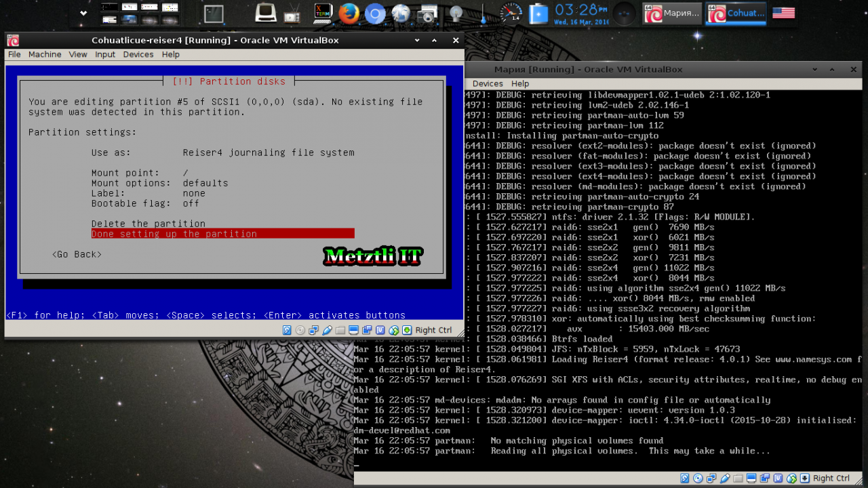Open the camera screenshot tool in panel
Image resolution: width=868 pixels, height=488 pixels.
(x=427, y=14)
